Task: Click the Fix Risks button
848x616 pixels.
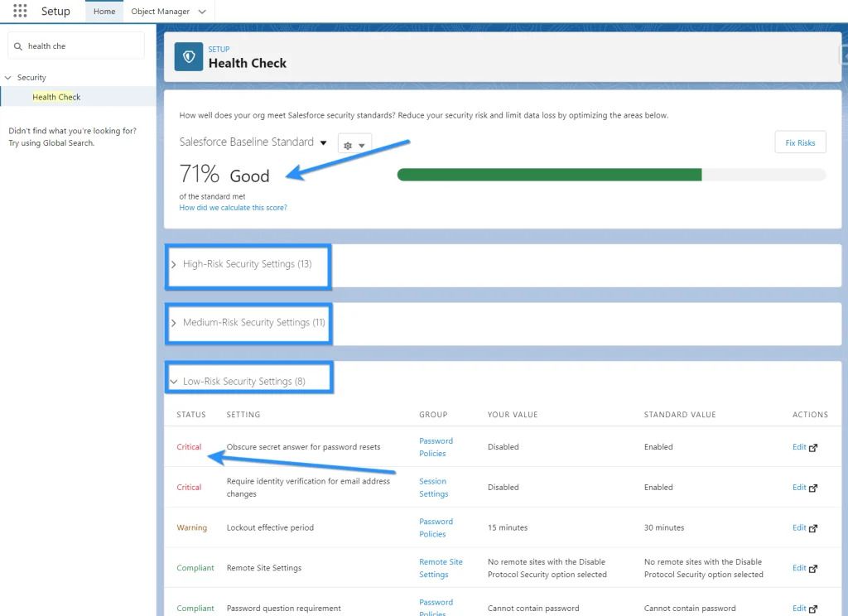Action: (800, 142)
